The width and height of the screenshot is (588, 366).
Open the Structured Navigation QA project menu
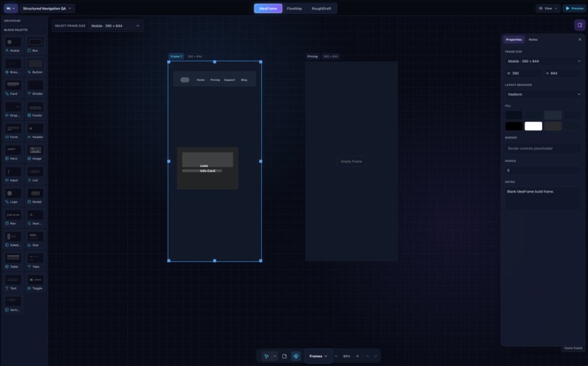pos(47,8)
